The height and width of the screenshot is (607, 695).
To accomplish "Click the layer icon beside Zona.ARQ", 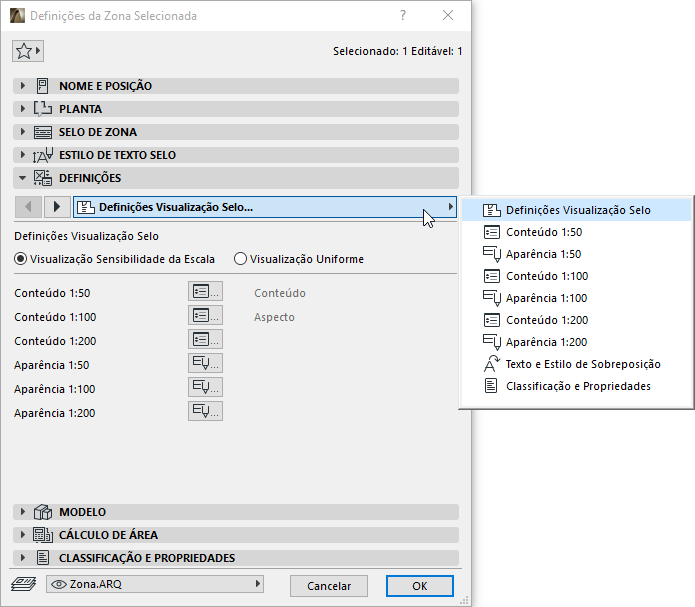I will (24, 584).
